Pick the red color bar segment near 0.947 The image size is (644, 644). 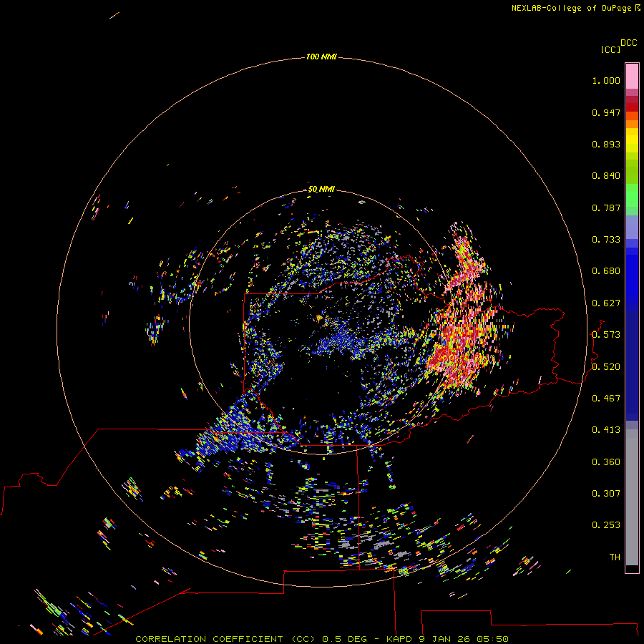[632, 107]
